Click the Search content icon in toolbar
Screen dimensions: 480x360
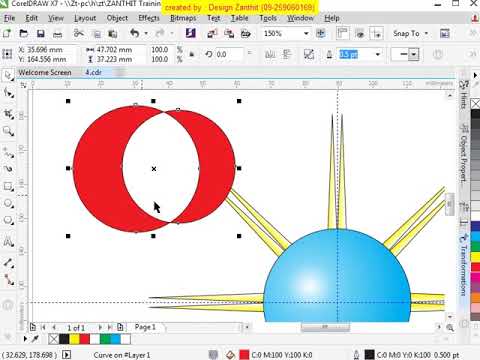tap(190, 33)
